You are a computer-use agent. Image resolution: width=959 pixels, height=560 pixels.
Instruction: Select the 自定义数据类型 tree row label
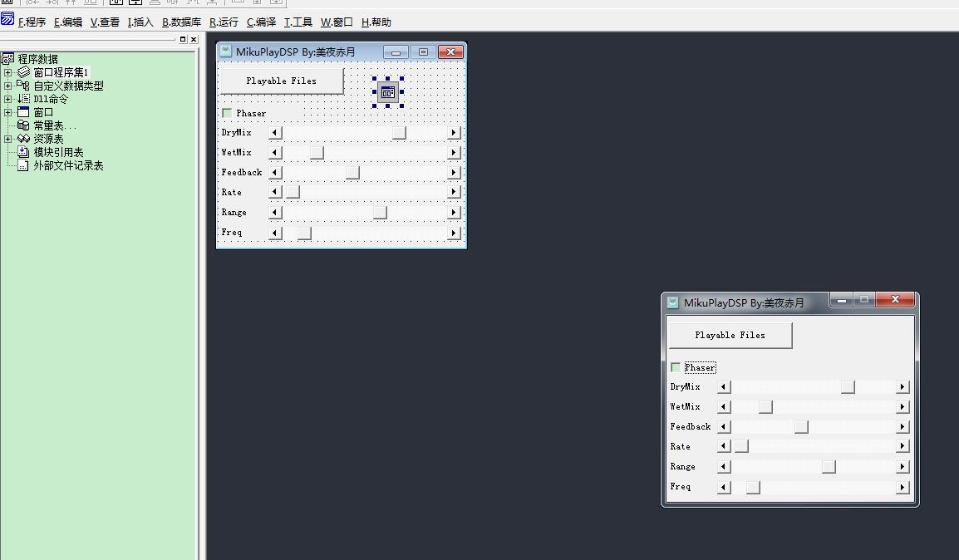68,86
